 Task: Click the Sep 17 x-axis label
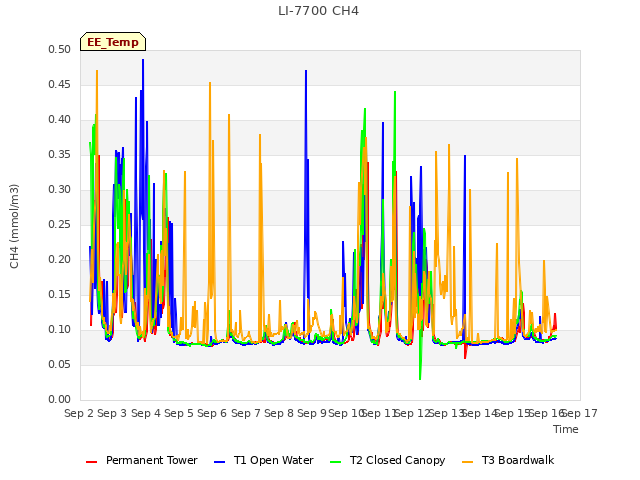click(x=580, y=413)
